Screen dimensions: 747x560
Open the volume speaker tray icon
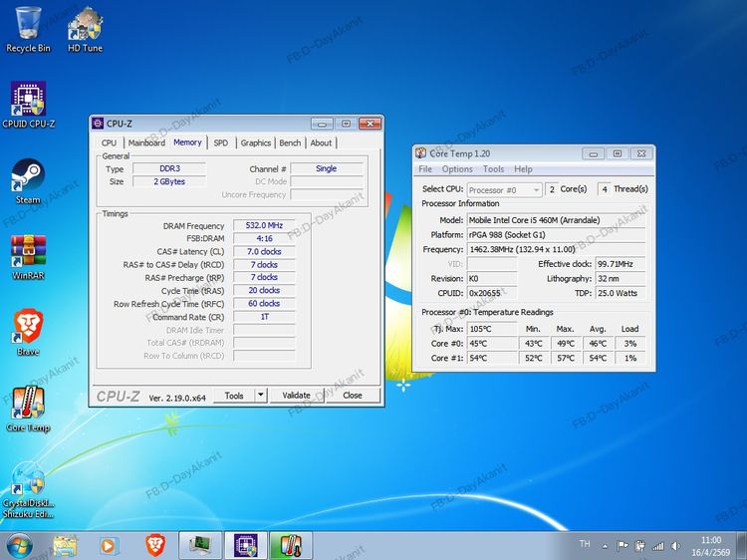(675, 546)
